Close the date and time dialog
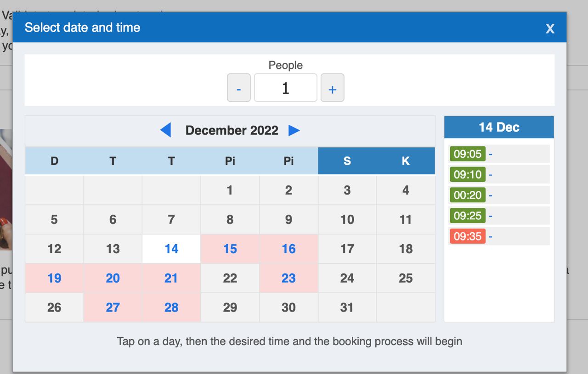 550,28
